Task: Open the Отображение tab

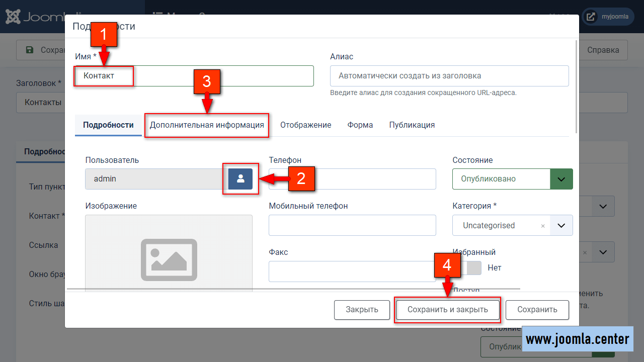Action: (x=305, y=125)
